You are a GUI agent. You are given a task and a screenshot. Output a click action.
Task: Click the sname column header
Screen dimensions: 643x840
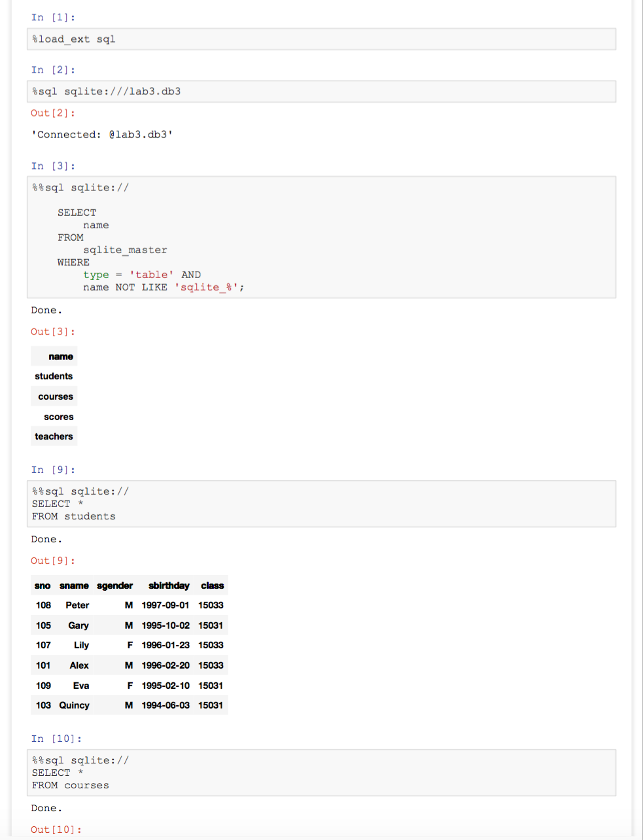(74, 586)
